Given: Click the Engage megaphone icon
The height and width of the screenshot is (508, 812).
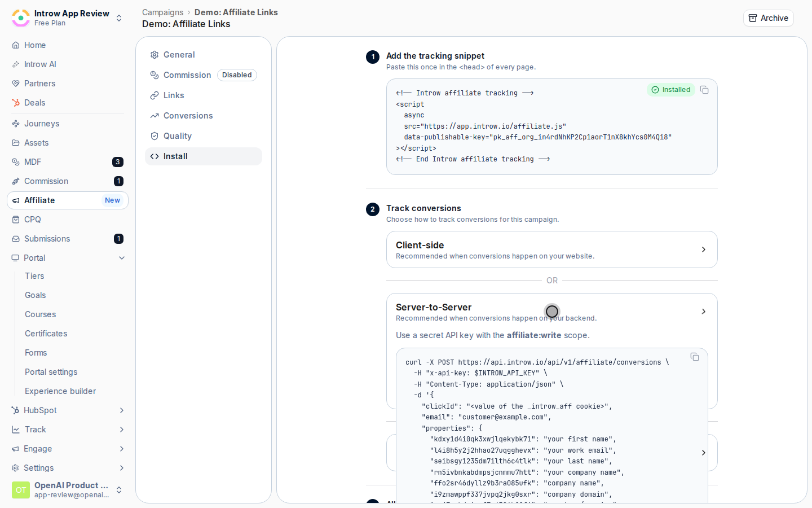Looking at the screenshot, I should pyautogui.click(x=15, y=449).
